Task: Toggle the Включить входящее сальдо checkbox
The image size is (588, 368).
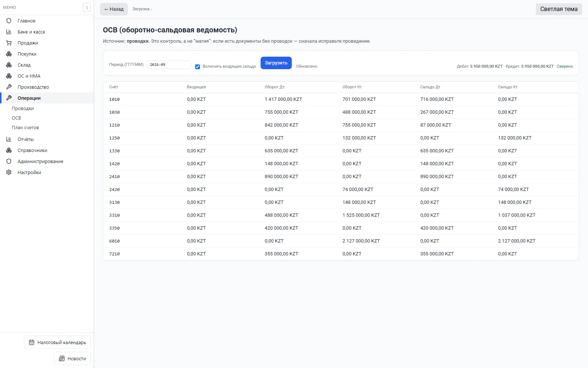Action: click(197, 67)
